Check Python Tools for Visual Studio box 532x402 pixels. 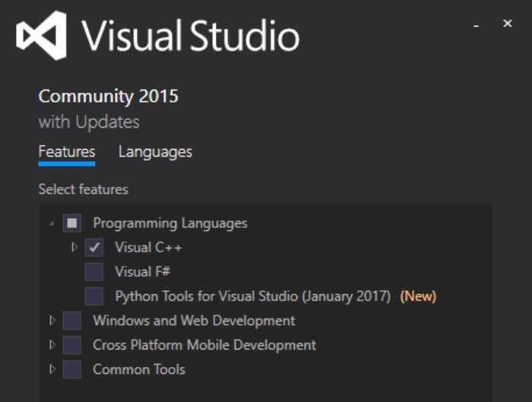tap(94, 296)
